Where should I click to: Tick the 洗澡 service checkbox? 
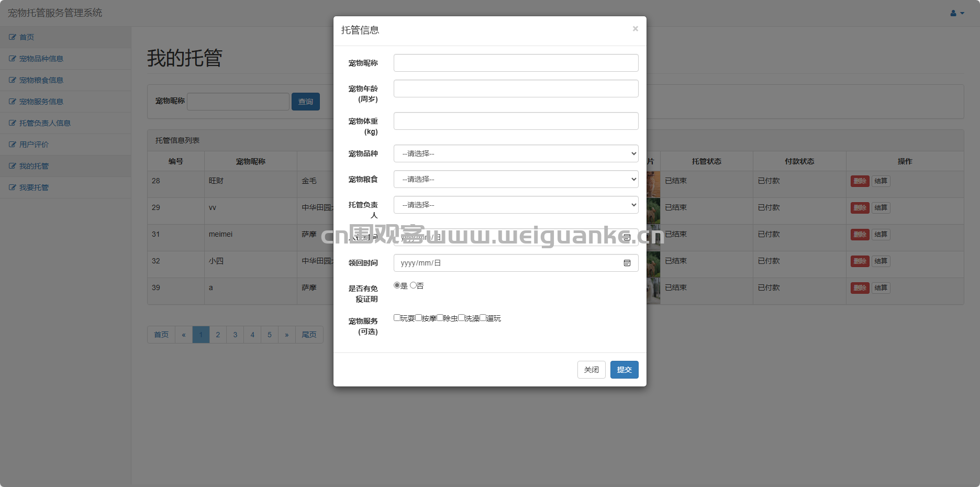tap(461, 318)
